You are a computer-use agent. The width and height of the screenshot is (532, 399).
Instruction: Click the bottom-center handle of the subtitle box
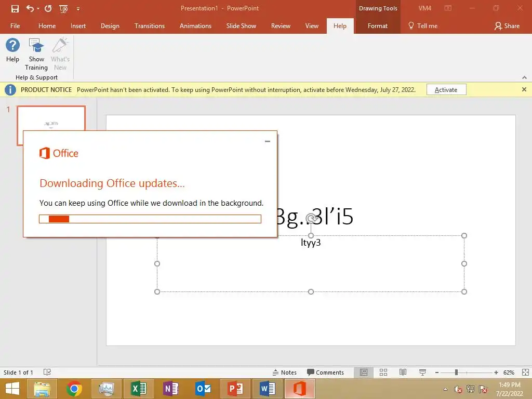311,291
